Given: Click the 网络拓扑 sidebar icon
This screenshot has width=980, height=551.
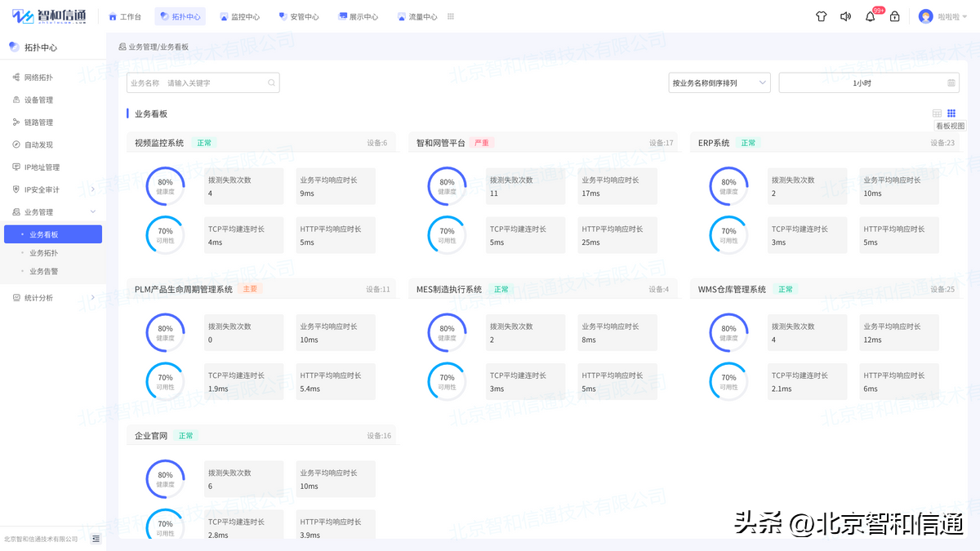Looking at the screenshot, I should coord(18,78).
